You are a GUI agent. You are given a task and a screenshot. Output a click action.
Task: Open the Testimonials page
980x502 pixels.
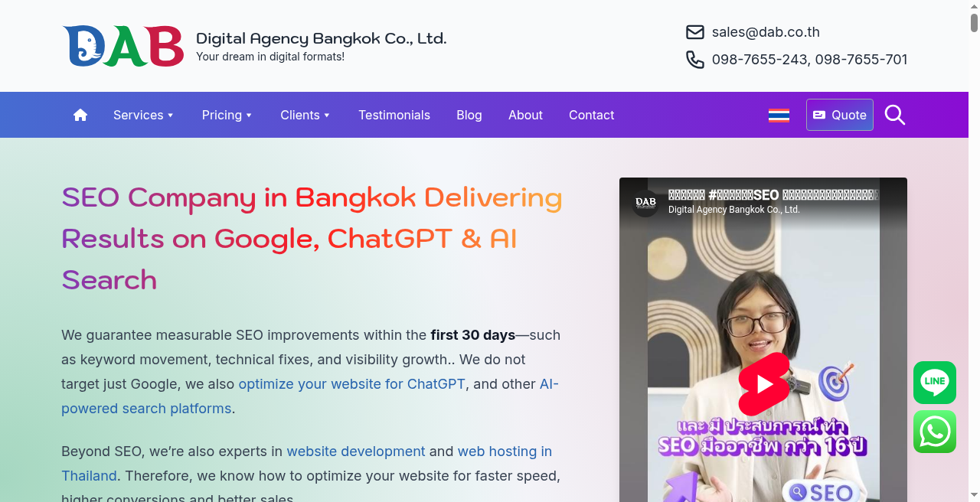(x=394, y=115)
